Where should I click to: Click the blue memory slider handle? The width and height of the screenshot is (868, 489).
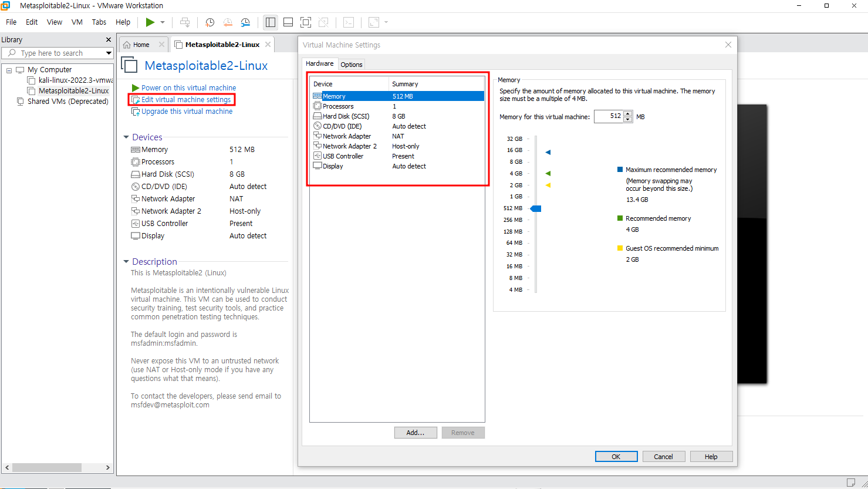pyautogui.click(x=536, y=208)
